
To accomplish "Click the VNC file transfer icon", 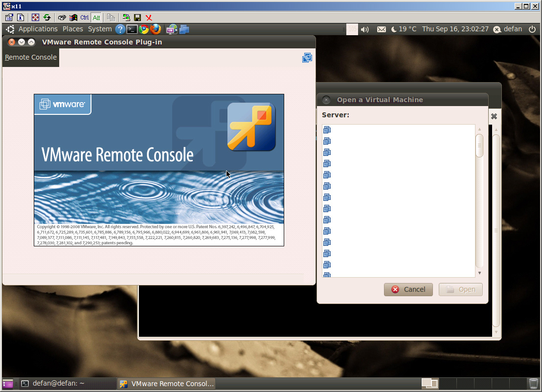I will [x=111, y=17].
